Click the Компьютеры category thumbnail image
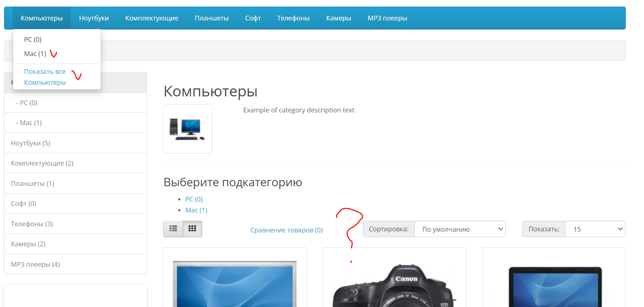 188,129
